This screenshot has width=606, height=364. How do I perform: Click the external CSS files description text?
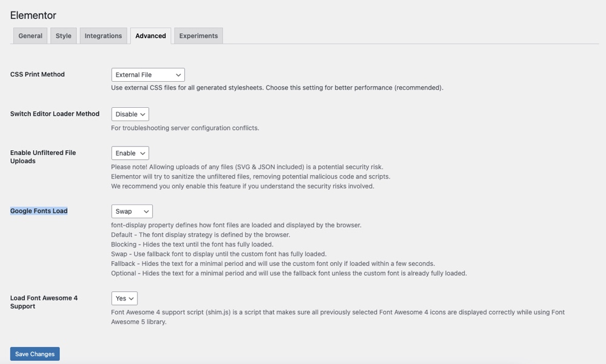(277, 88)
